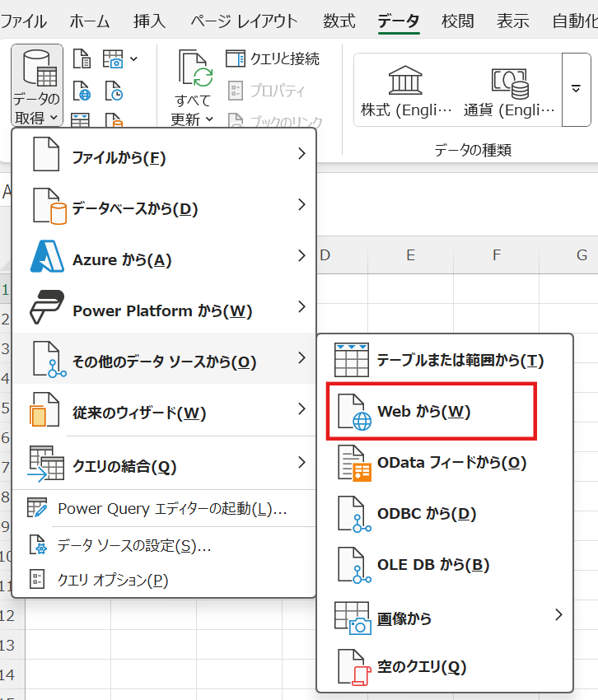Choose 空のクエリ(Q)

tap(445, 667)
